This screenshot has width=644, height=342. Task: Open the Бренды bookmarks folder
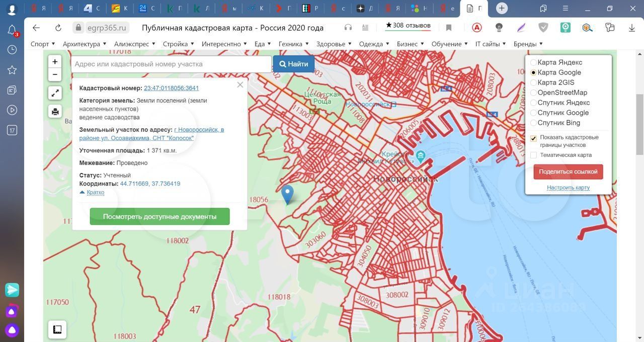528,44
